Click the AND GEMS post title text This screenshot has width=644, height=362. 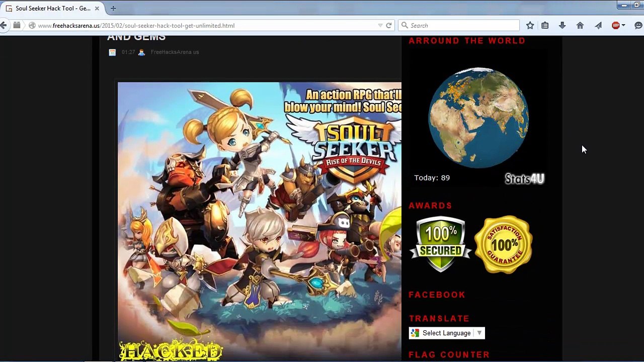click(136, 37)
